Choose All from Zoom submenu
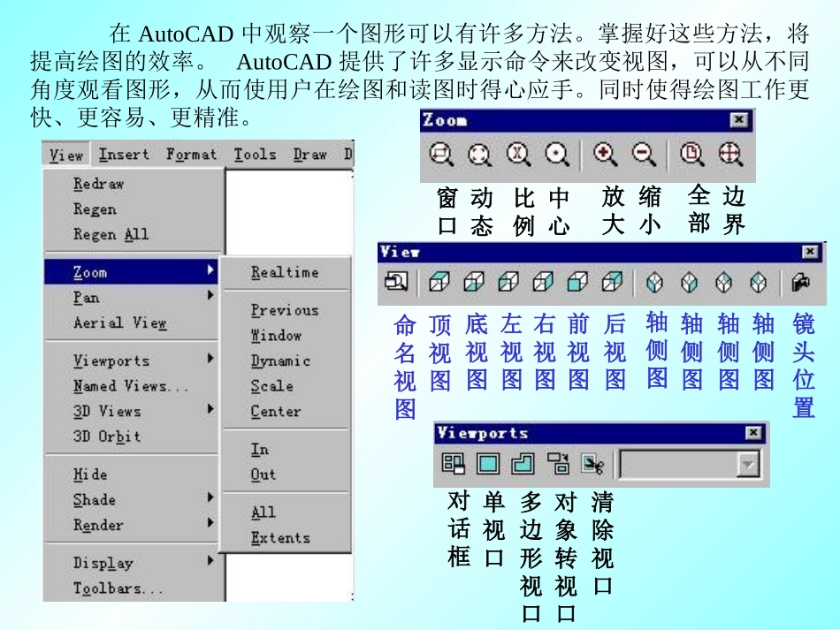This screenshot has height=630, width=840. pyautogui.click(x=286, y=512)
